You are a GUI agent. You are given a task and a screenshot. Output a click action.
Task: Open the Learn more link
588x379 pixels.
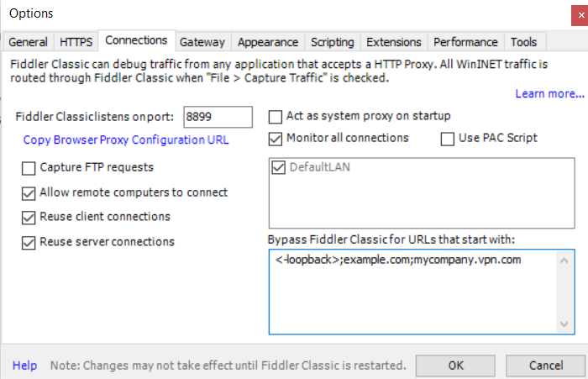point(549,93)
